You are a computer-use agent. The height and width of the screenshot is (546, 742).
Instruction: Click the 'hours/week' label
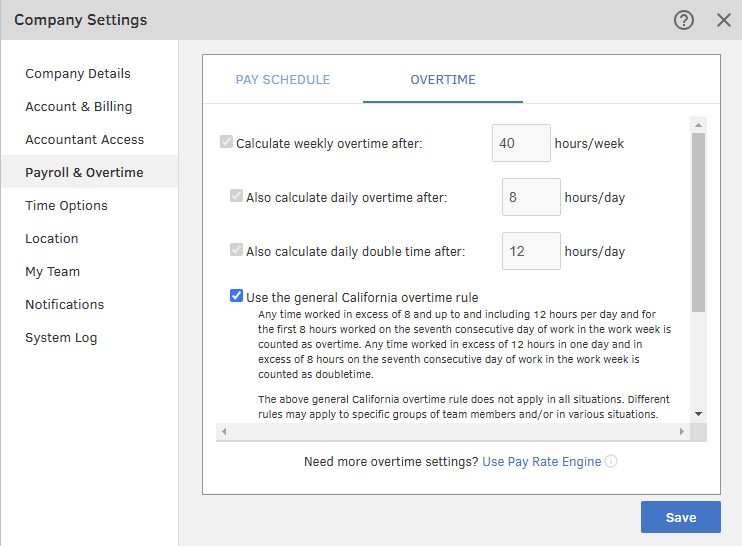pos(589,143)
